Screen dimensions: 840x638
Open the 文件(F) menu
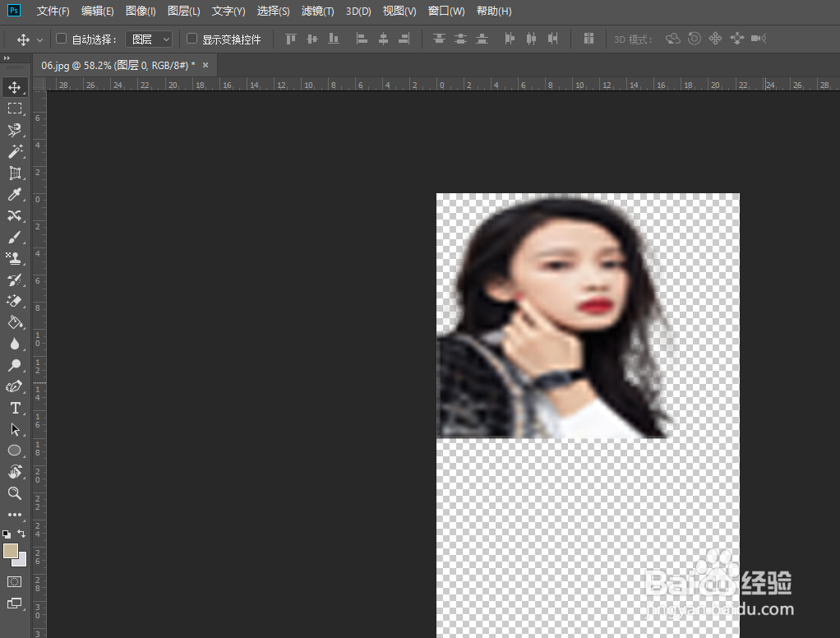pos(53,11)
